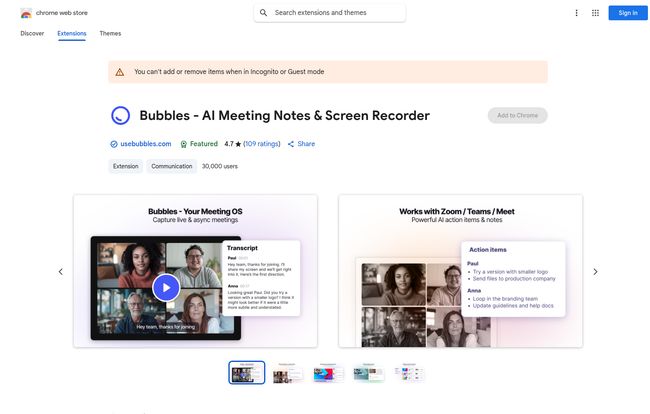This screenshot has width=650, height=414.
Task: Click the 'chrome web store' title text
Action: tap(62, 13)
